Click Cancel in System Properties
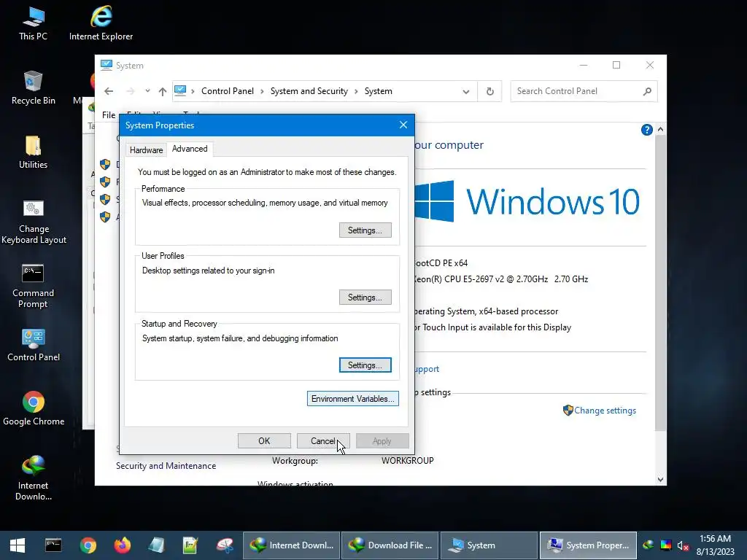The image size is (747, 560). (x=323, y=441)
